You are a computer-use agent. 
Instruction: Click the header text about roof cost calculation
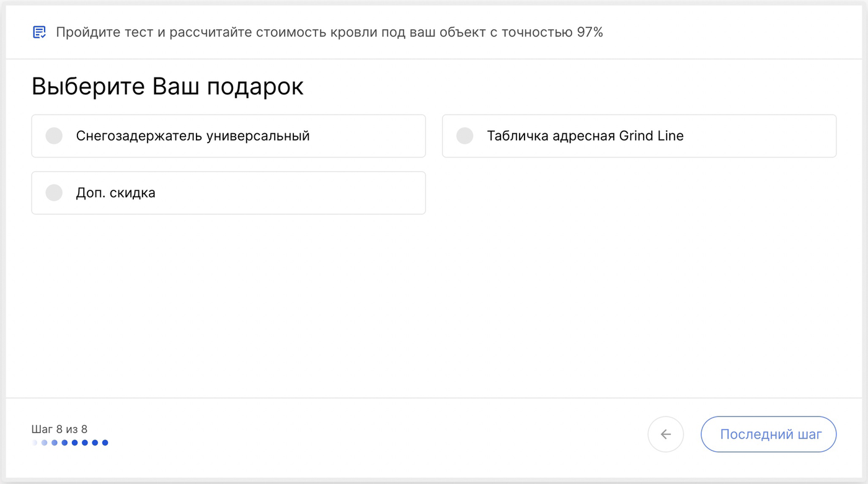[329, 32]
